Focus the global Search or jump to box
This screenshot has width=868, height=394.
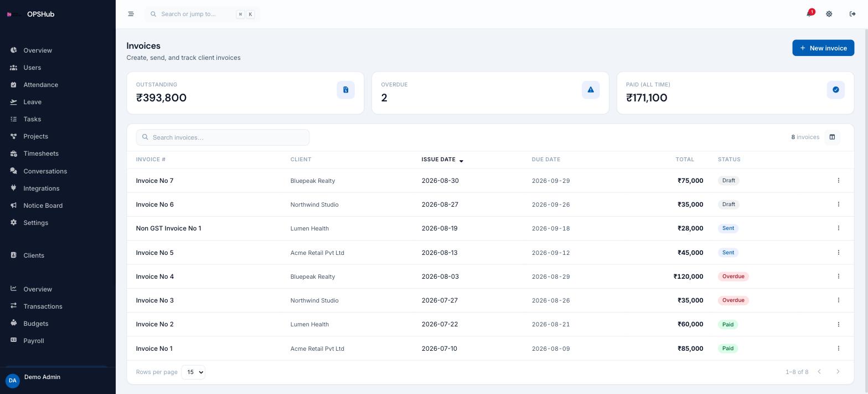[202, 14]
